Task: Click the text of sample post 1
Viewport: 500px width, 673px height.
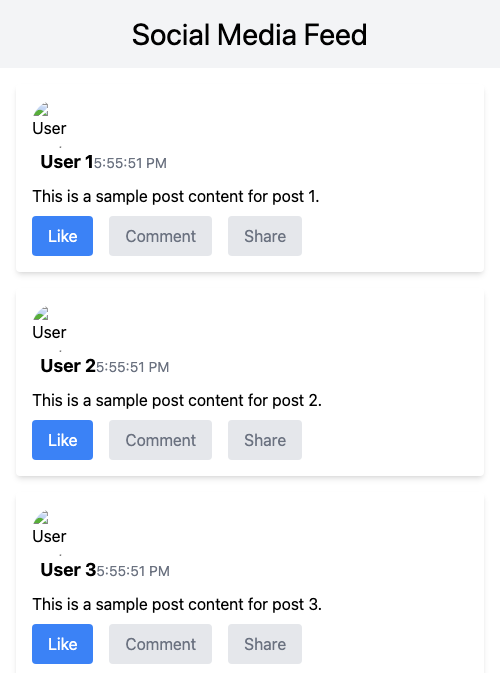Action: (x=176, y=197)
